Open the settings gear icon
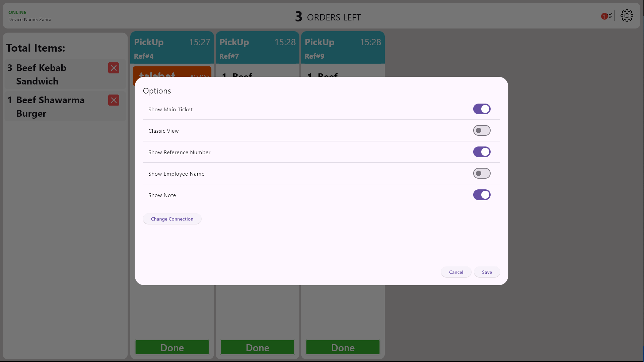Image resolution: width=644 pixels, height=362 pixels. click(x=627, y=16)
